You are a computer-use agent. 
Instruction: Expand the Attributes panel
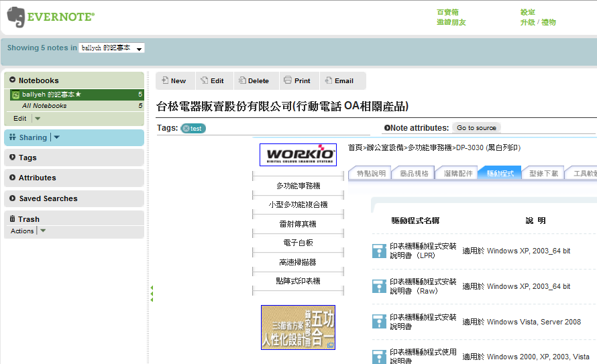coord(74,178)
